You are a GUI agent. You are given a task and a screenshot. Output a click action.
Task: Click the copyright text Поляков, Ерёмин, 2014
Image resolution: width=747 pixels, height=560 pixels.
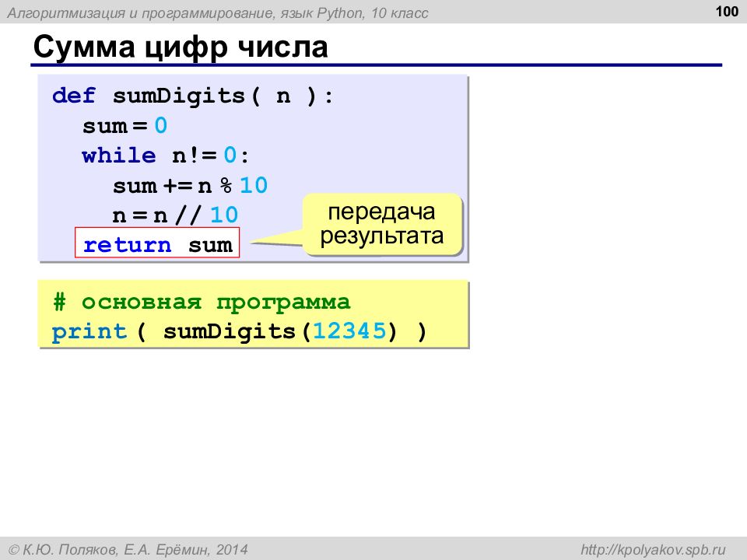pos(128,550)
